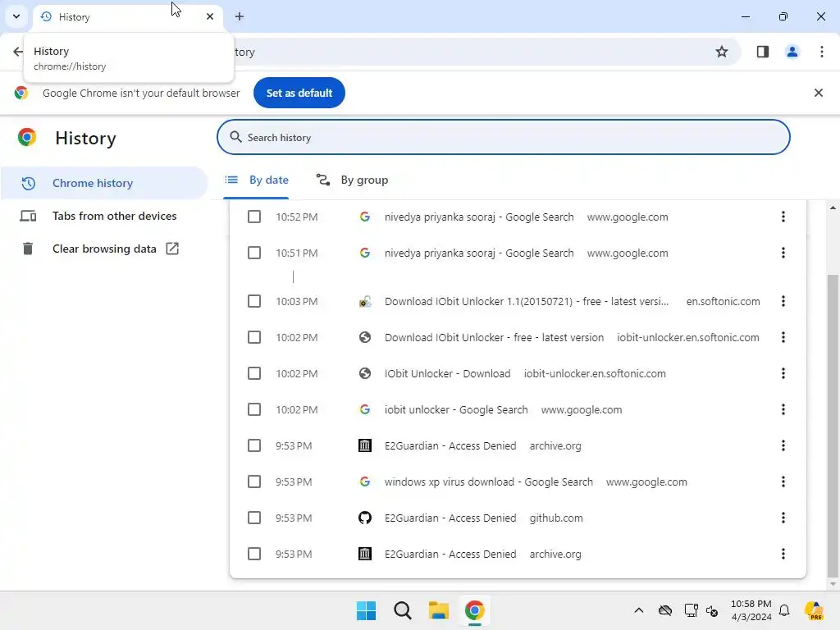The height and width of the screenshot is (630, 840).
Task: Open the notification bell in taskbar
Action: click(784, 610)
